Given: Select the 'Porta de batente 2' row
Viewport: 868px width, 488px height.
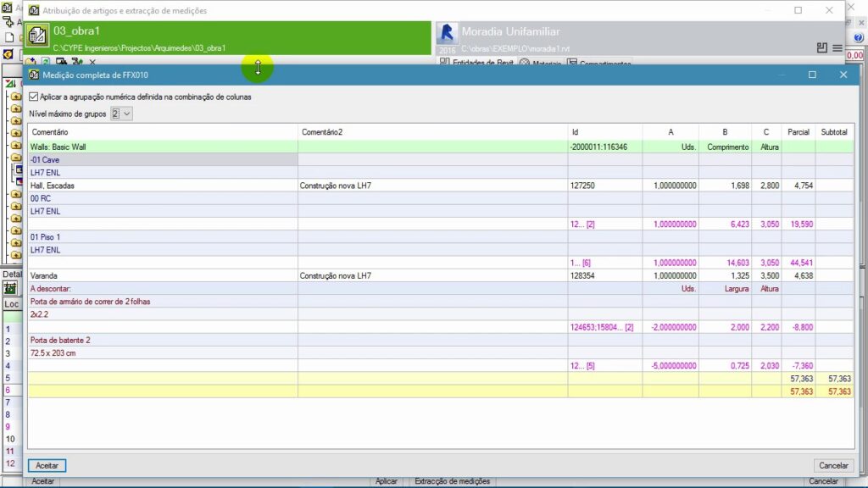Looking at the screenshot, I should click(161, 340).
